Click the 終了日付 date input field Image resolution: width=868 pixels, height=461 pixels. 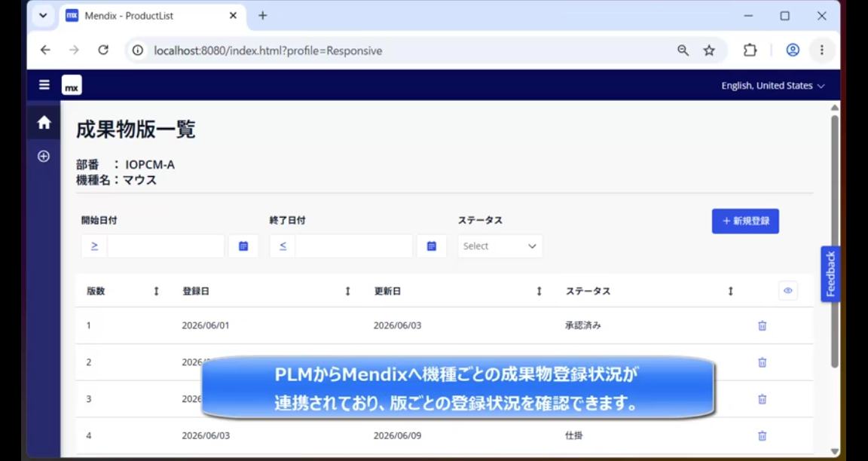pyautogui.click(x=353, y=246)
